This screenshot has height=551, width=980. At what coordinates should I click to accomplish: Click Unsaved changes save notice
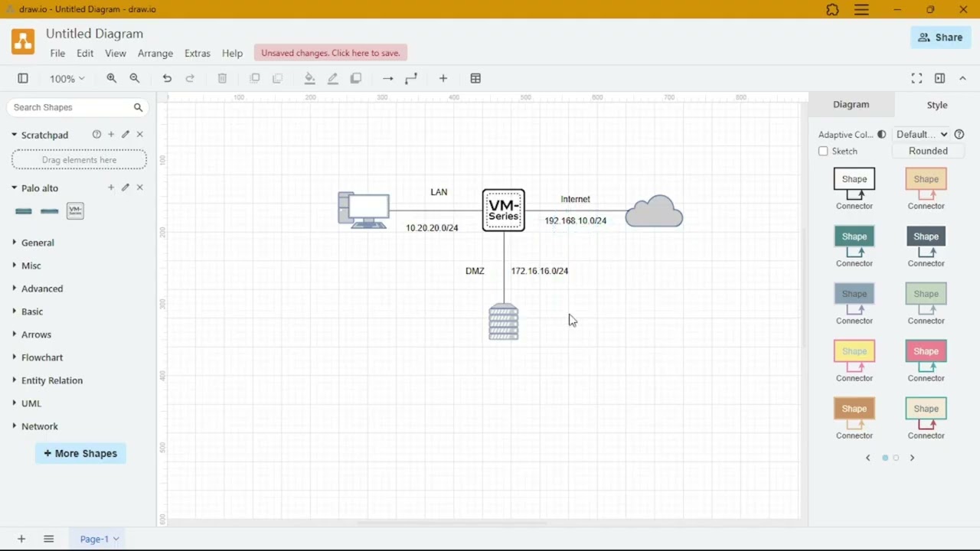[x=331, y=53]
